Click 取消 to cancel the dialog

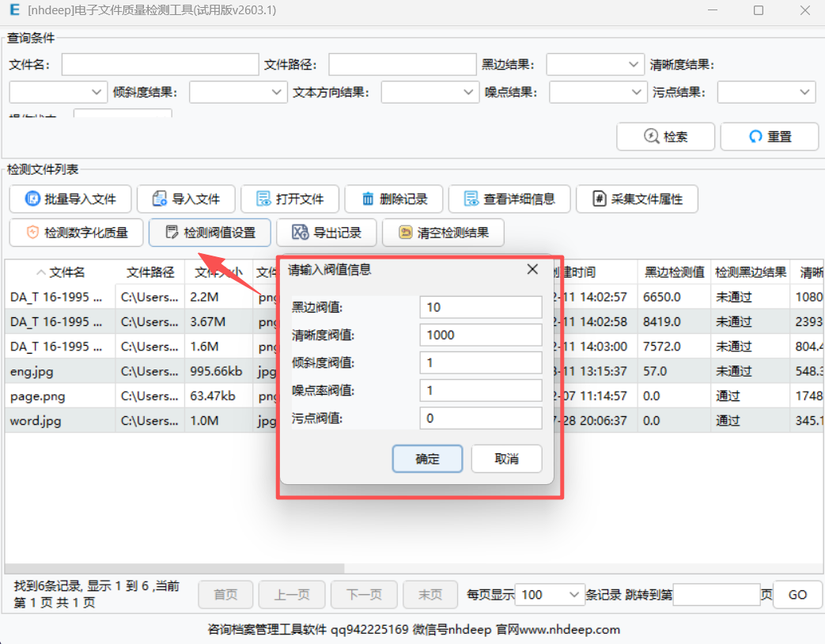point(506,459)
